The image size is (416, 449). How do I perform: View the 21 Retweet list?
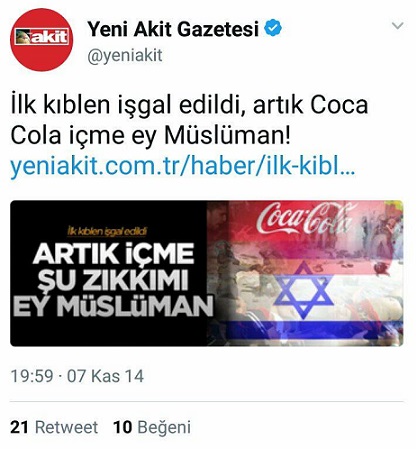click(54, 427)
